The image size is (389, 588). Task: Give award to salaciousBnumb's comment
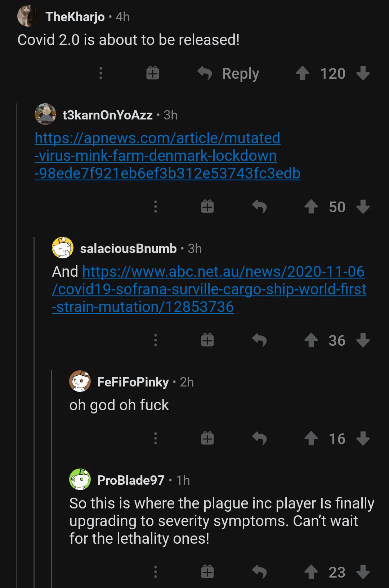point(207,340)
